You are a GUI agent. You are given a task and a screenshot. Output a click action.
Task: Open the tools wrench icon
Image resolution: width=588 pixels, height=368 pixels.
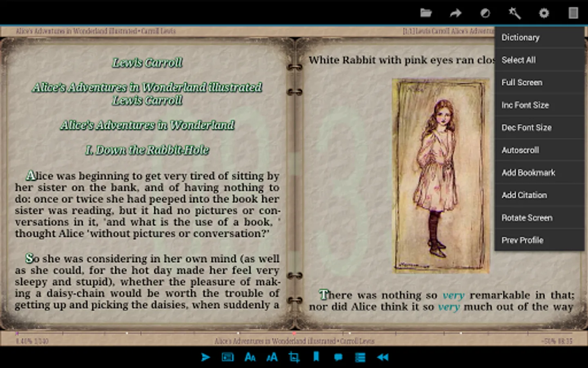[x=514, y=13]
